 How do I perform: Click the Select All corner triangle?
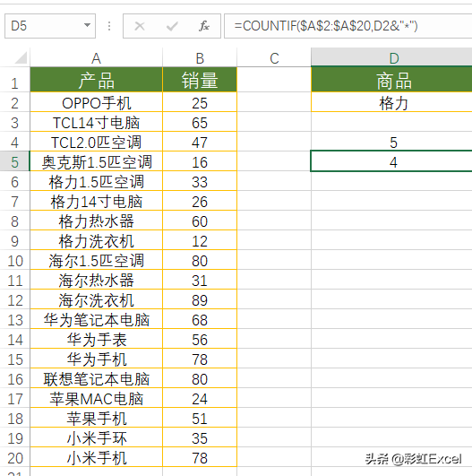[x=21, y=57]
